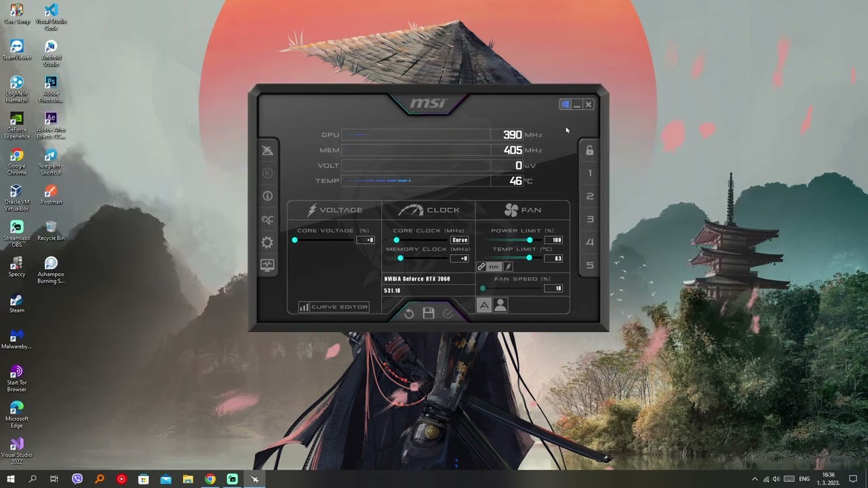Open Oracle VM VirtualBox desktop shortcut

(17, 198)
